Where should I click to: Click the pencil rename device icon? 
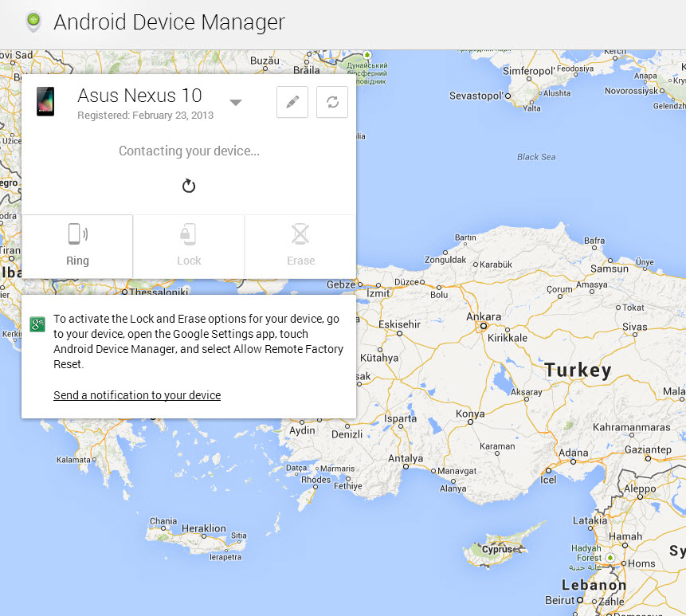click(x=292, y=102)
